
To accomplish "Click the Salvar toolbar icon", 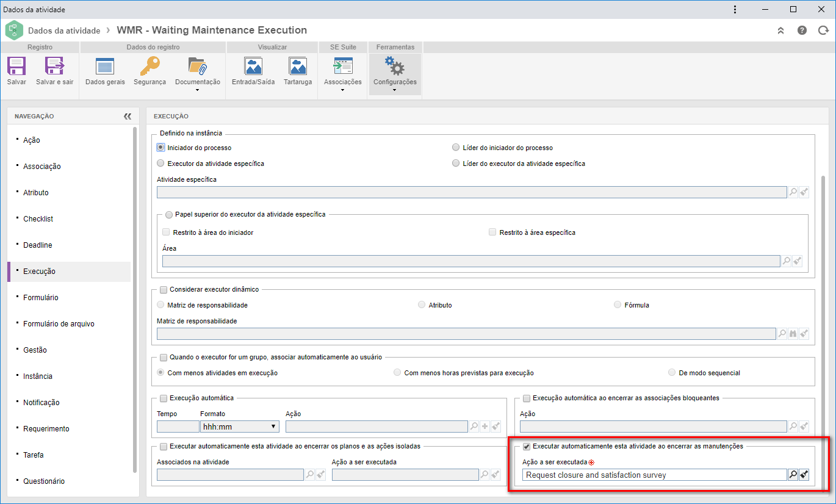I will pos(16,66).
